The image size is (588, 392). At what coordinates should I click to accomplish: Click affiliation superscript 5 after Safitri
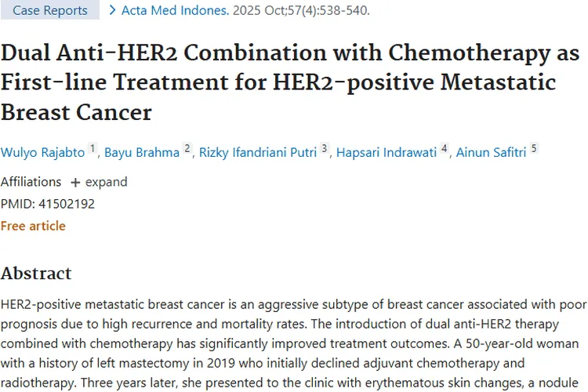(534, 148)
